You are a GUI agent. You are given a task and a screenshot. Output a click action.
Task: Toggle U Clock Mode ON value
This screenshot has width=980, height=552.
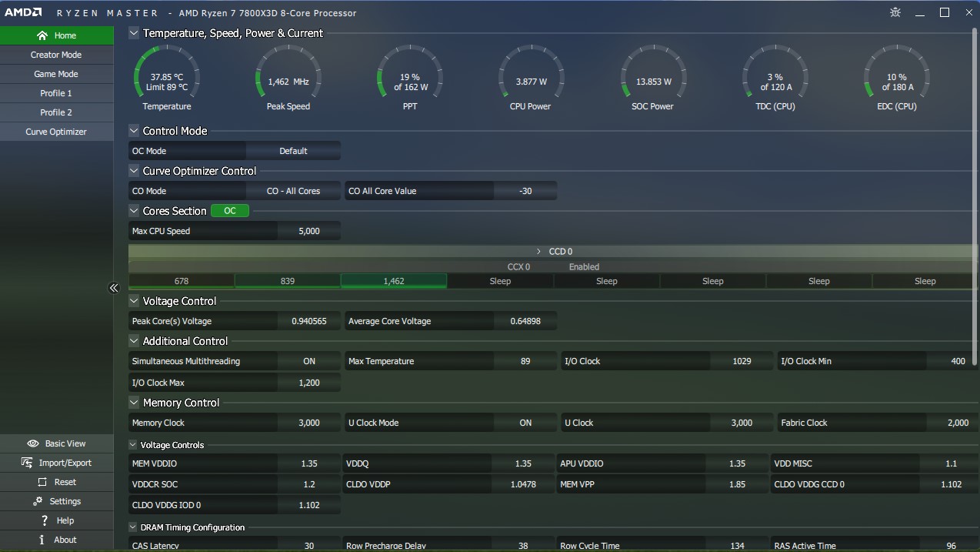(525, 423)
